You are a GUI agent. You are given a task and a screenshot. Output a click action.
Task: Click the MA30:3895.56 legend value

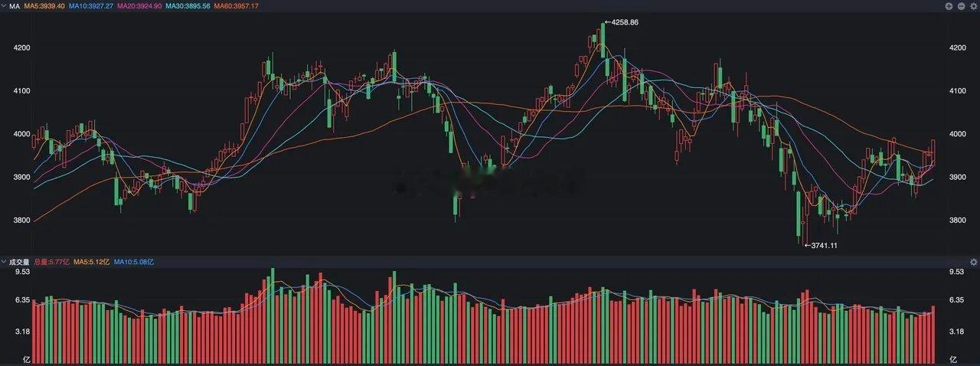(188, 6)
